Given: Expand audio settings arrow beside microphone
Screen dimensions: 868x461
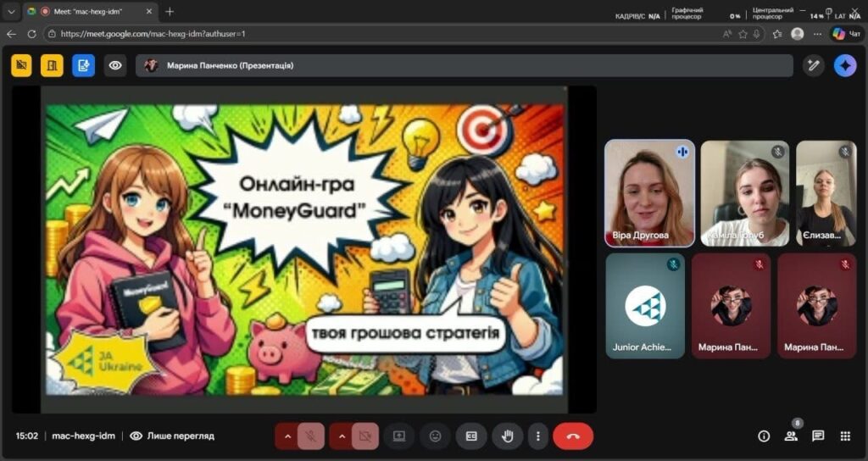Looking at the screenshot, I should pyautogui.click(x=287, y=436).
